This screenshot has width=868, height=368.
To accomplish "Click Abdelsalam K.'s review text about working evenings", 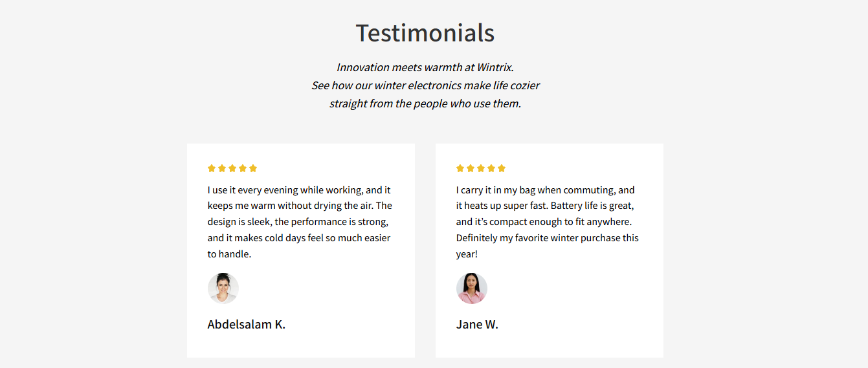I will point(300,222).
